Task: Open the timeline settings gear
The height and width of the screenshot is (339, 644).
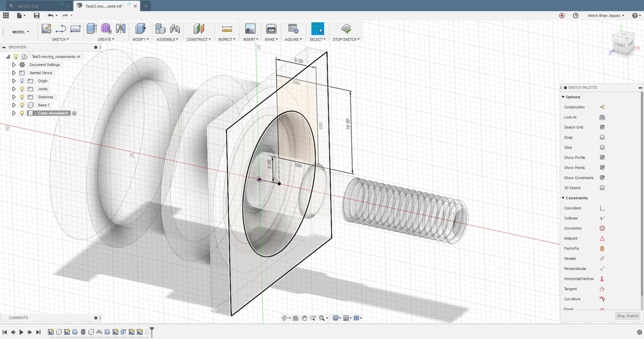Action: coord(639,332)
